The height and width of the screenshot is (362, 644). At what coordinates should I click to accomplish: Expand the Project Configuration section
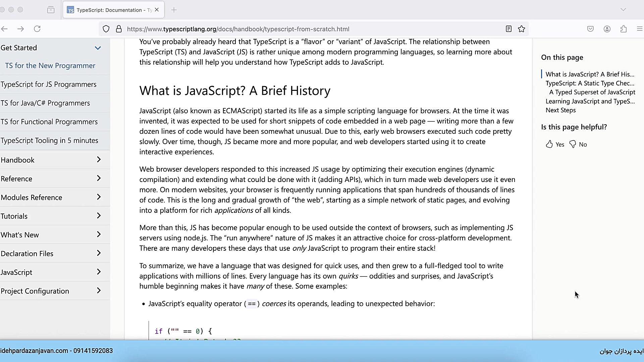click(55, 291)
